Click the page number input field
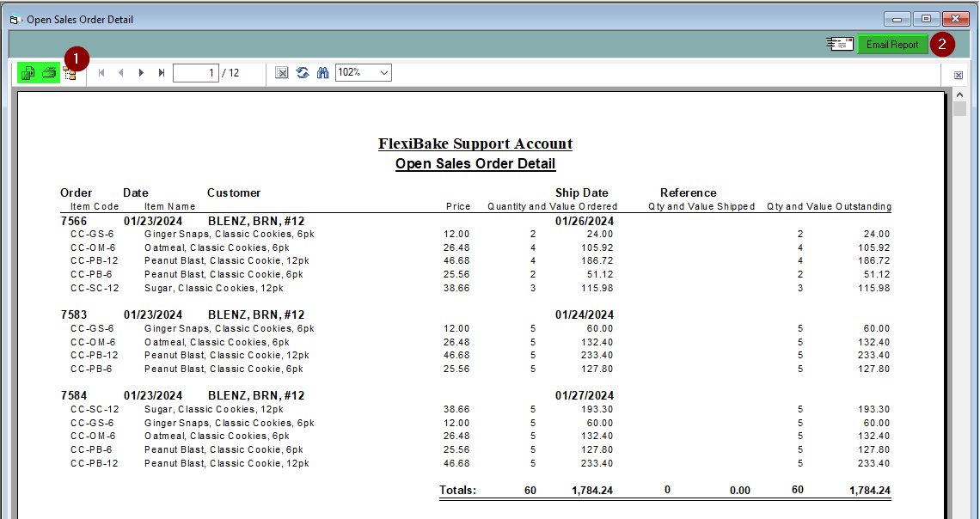980x519 pixels. click(x=196, y=73)
